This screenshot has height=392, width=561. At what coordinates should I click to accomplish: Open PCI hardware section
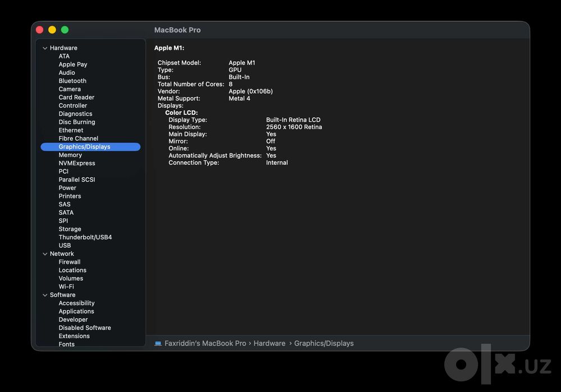pyautogui.click(x=64, y=171)
